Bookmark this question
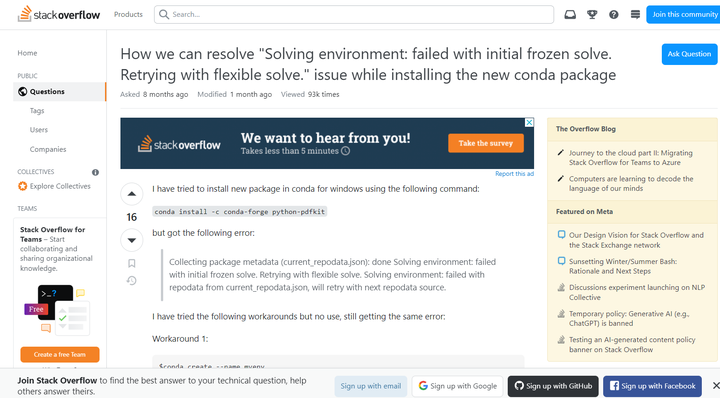 [132, 263]
